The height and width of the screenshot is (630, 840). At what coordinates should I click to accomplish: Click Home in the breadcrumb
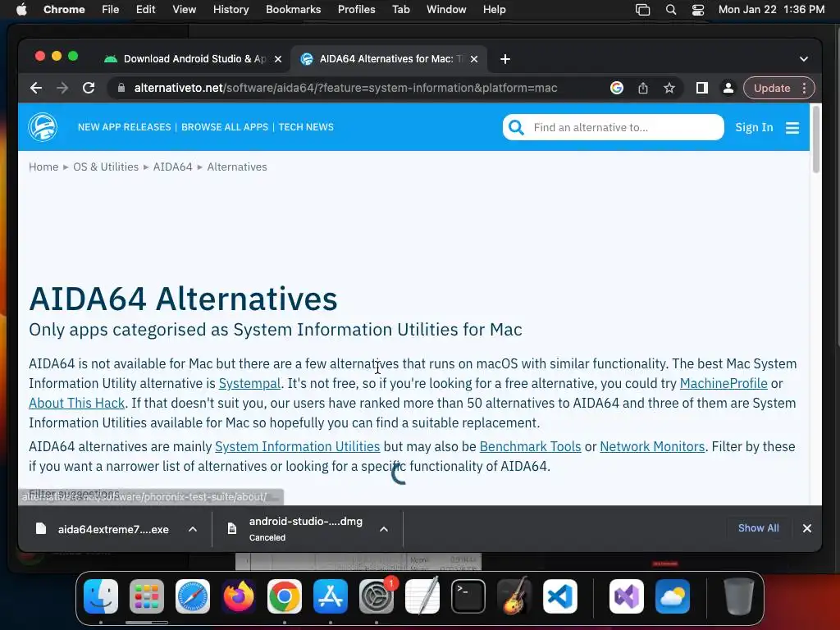(x=43, y=167)
